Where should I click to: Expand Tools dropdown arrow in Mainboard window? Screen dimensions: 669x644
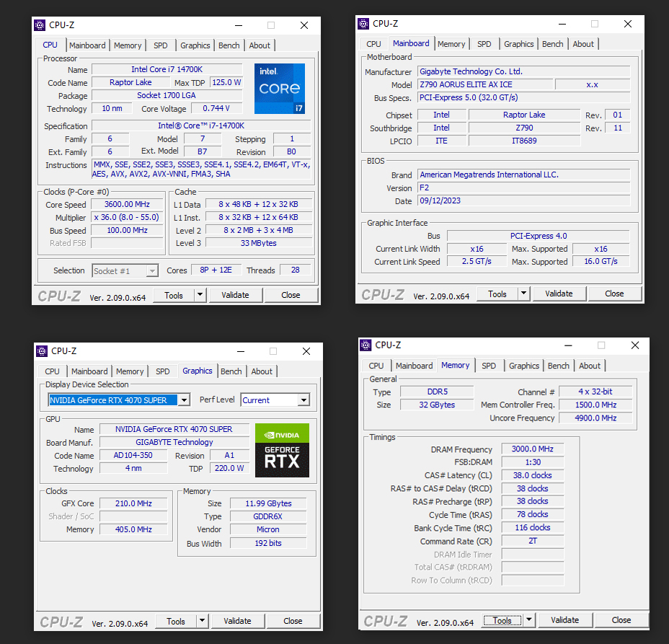pos(523,294)
